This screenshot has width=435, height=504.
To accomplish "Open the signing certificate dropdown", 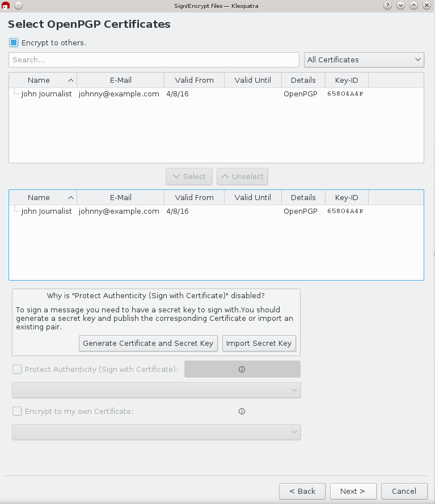I will click(156, 390).
